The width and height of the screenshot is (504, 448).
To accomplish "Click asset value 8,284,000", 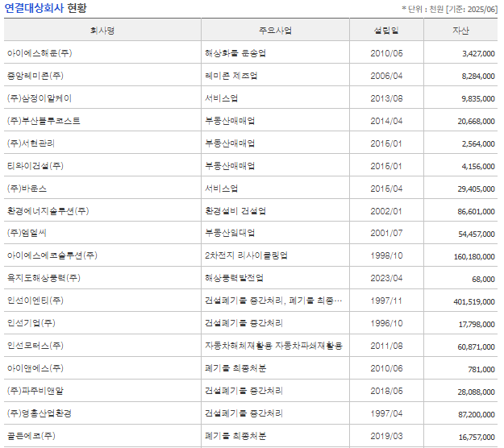I will (x=478, y=76).
